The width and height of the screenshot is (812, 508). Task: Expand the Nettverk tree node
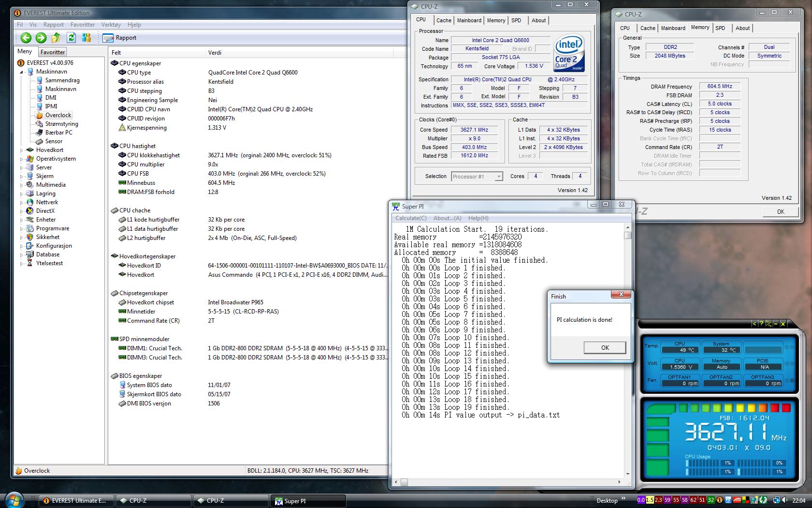[x=21, y=202]
